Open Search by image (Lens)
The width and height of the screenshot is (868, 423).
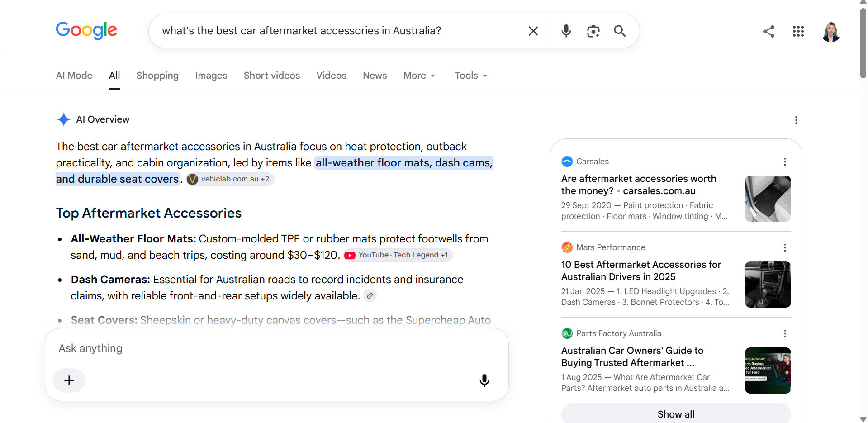(x=593, y=31)
